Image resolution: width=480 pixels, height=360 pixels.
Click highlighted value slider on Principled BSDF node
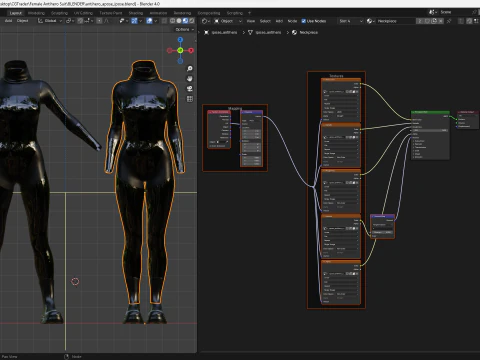pos(430,130)
